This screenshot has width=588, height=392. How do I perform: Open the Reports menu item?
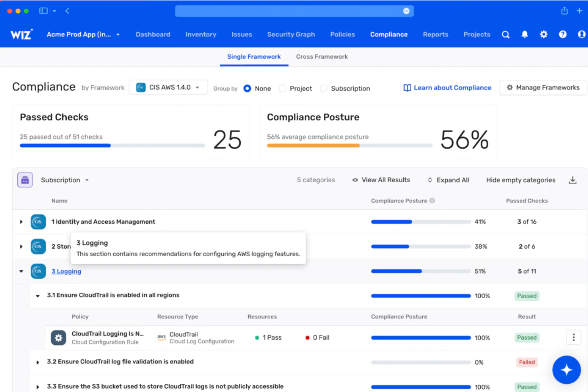point(435,35)
